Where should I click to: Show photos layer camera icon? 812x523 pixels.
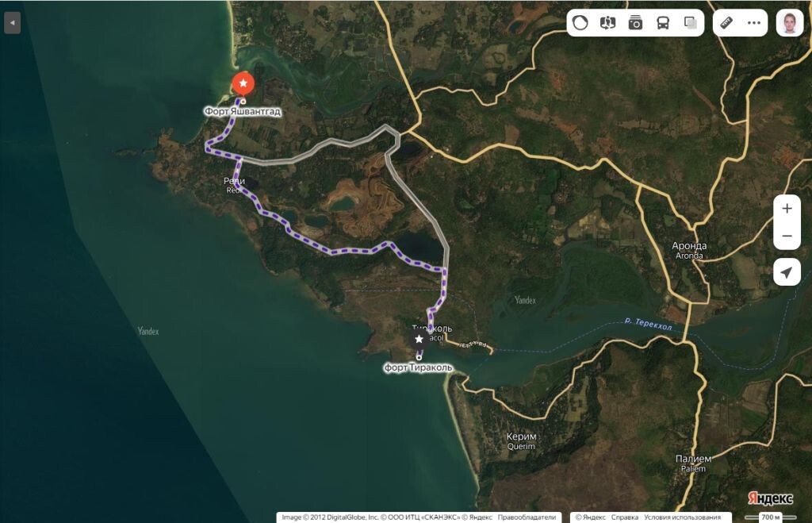tap(635, 23)
